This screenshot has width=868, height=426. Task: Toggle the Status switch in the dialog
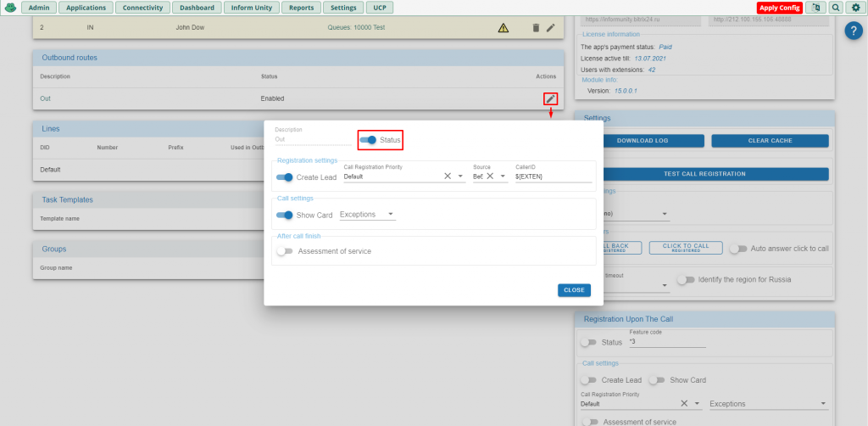tap(368, 140)
